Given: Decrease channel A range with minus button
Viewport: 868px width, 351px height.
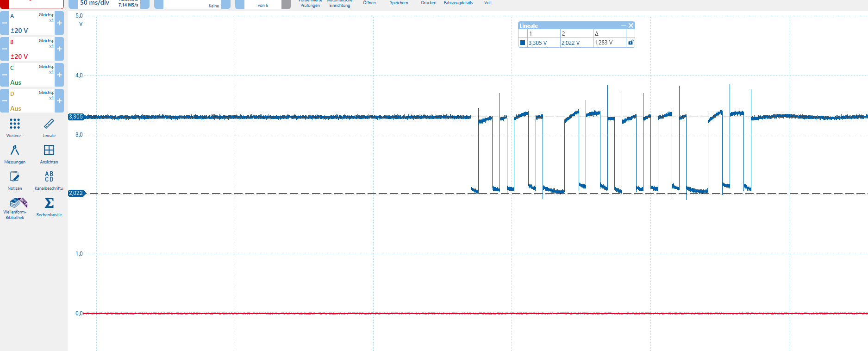Looking at the screenshot, I should click(x=4, y=23).
